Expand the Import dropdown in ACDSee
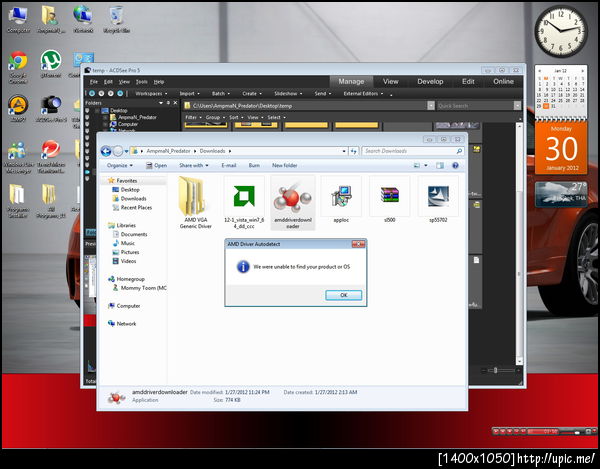 [x=189, y=94]
